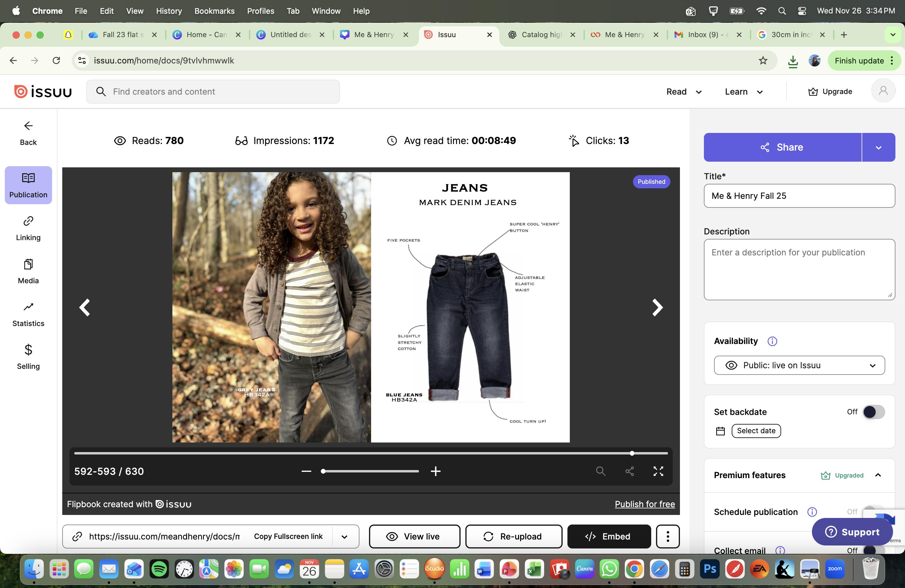905x588 pixels.
Task: Open the Selling sidebar section
Action: [x=28, y=357]
